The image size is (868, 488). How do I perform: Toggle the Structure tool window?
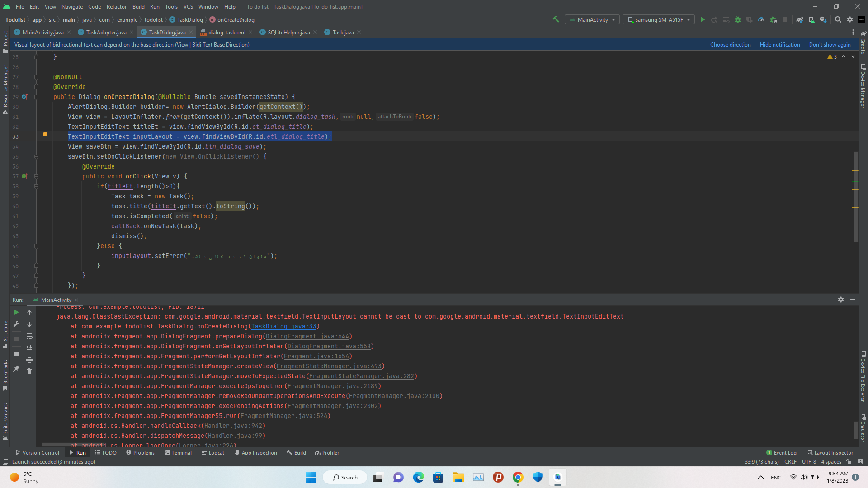5,334
